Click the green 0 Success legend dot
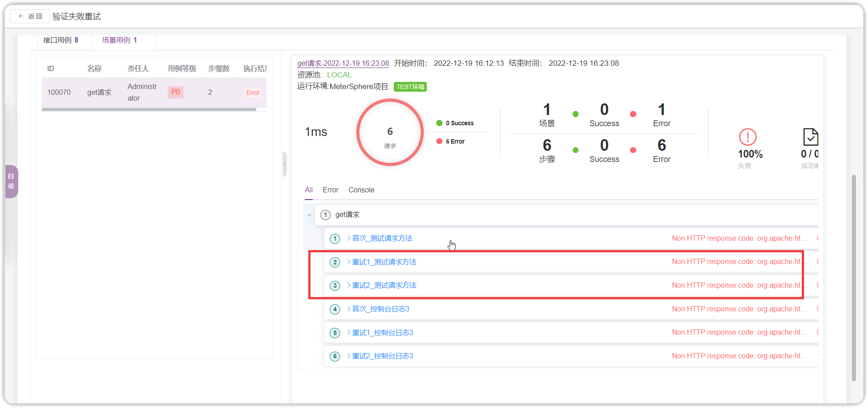The width and height of the screenshot is (868, 408). click(439, 123)
